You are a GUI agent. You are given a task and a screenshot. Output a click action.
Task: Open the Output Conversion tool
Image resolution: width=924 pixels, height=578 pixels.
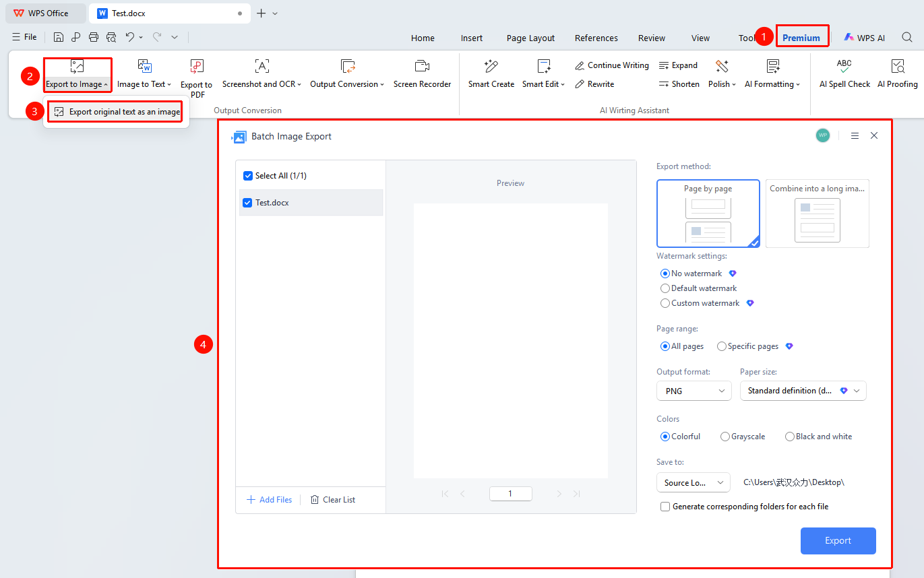coord(347,74)
